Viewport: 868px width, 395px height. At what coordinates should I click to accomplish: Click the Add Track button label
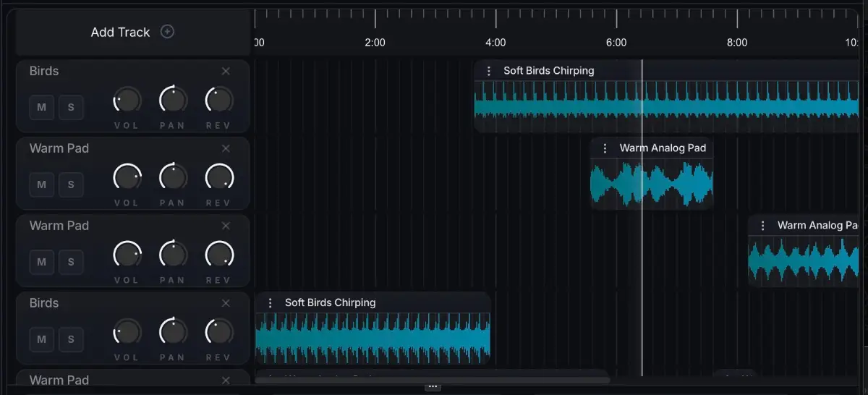click(120, 32)
